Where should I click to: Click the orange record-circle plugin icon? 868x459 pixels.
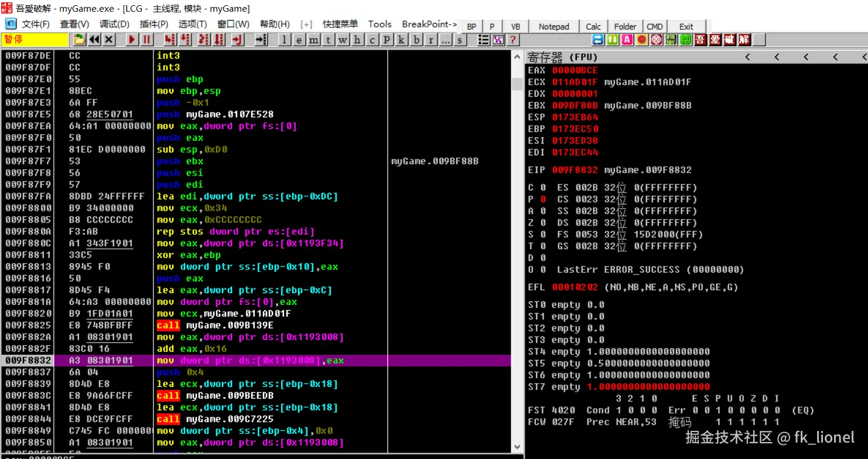642,39
